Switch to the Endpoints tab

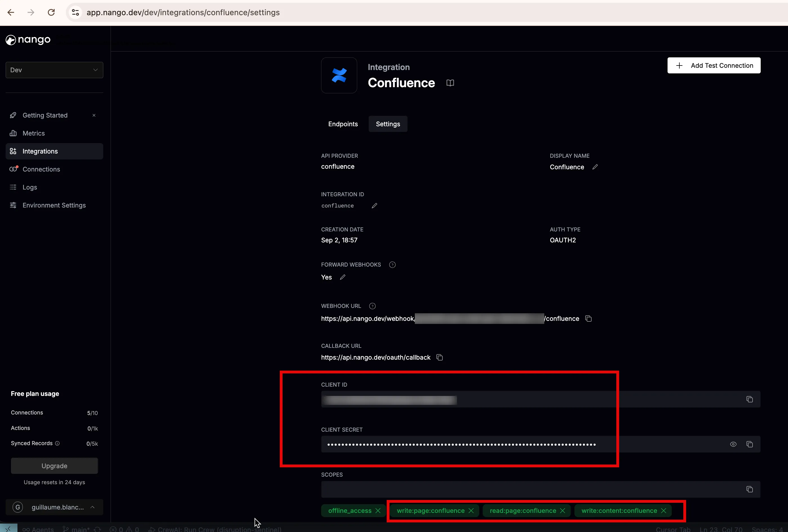343,124
